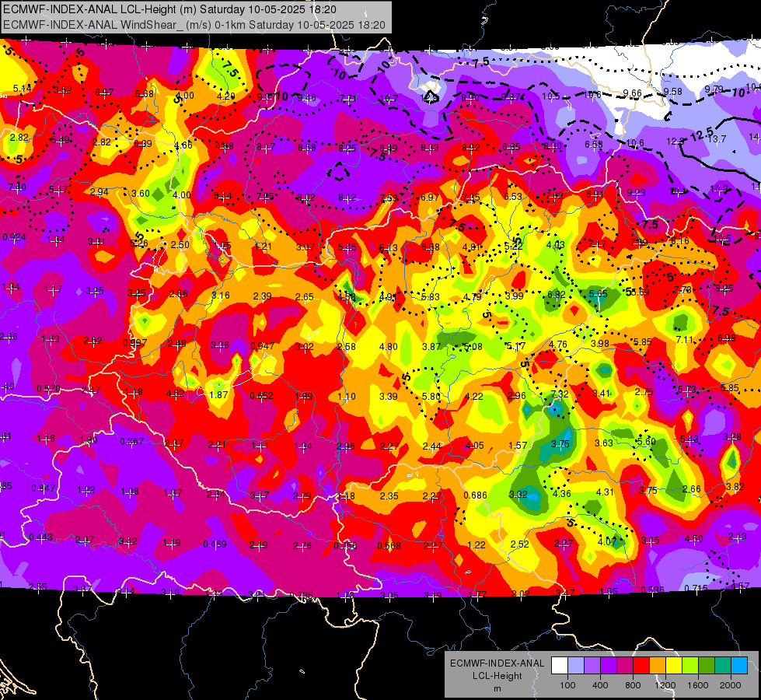Click the wind shear value 4.36

click(561, 493)
